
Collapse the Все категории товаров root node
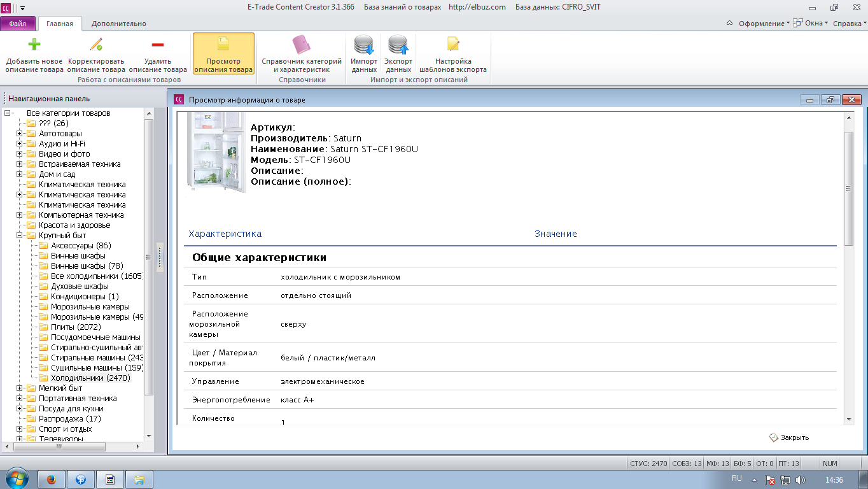(x=7, y=113)
